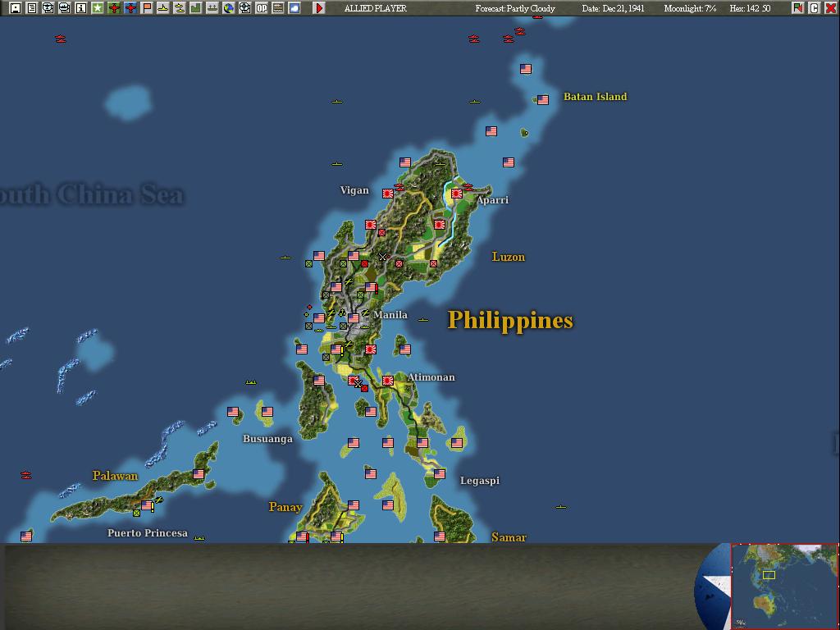Select red enemy ship west of Palawan
Screen dimensions: 840x630
25,475
